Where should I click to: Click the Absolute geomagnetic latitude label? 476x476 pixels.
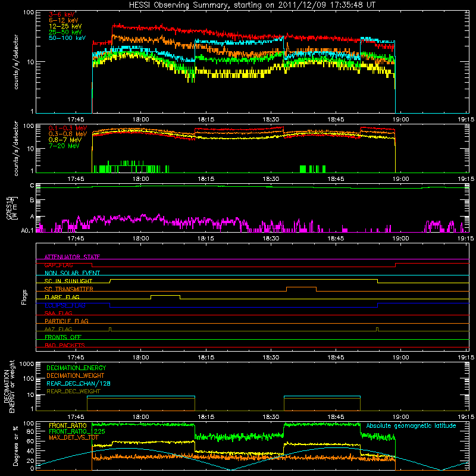(411, 425)
